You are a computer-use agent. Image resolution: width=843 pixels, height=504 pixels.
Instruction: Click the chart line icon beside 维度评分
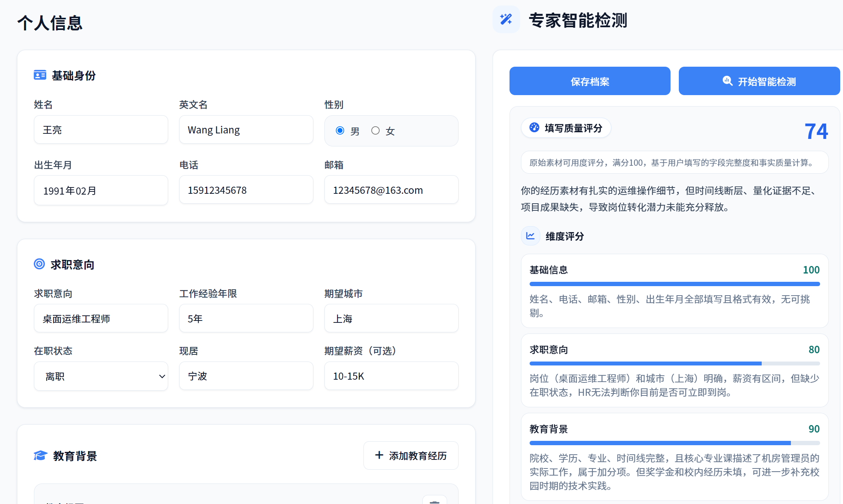530,236
